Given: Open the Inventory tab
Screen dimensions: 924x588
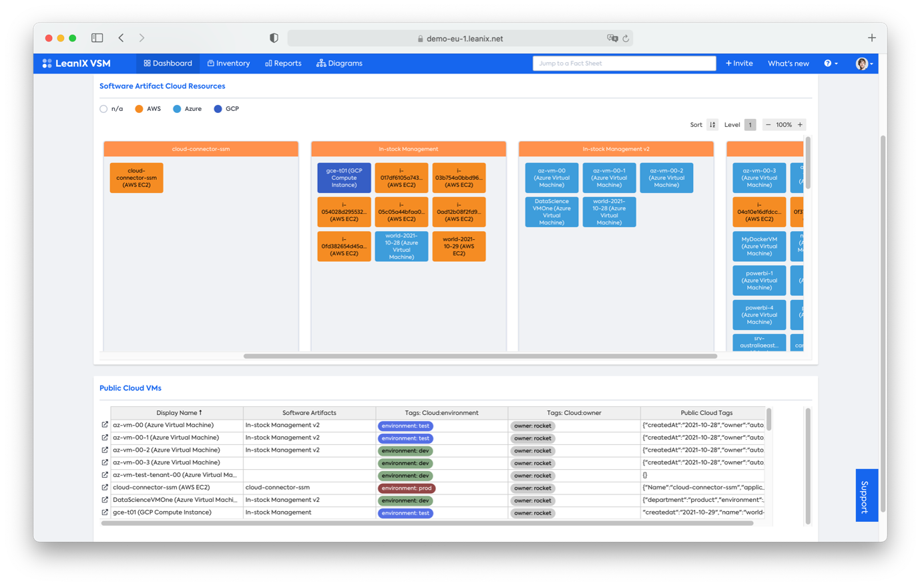Looking at the screenshot, I should point(228,63).
